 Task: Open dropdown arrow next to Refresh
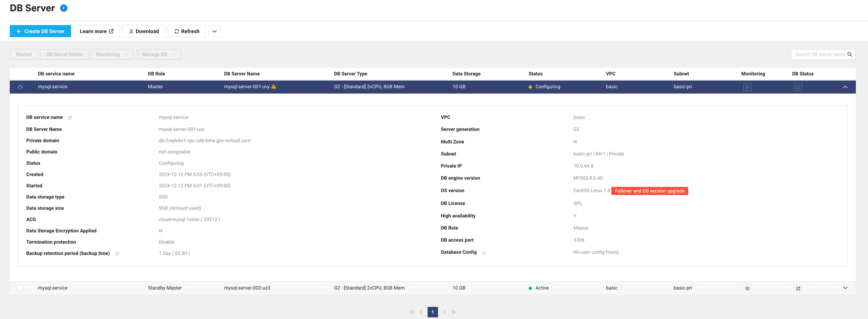click(214, 31)
